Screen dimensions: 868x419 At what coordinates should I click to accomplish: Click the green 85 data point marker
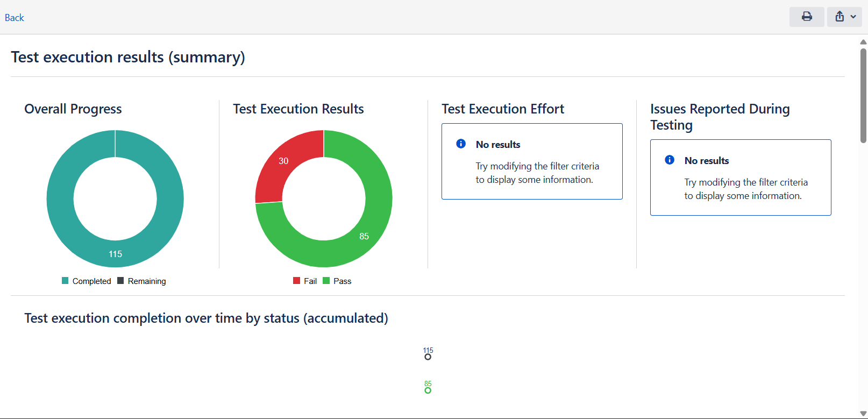click(428, 390)
